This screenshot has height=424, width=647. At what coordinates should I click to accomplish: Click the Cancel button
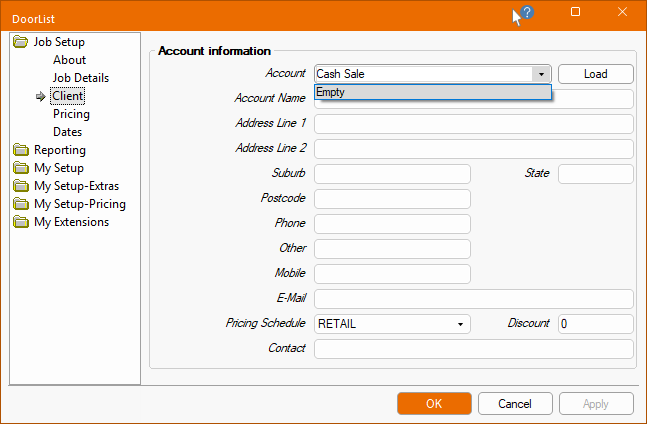(x=515, y=404)
